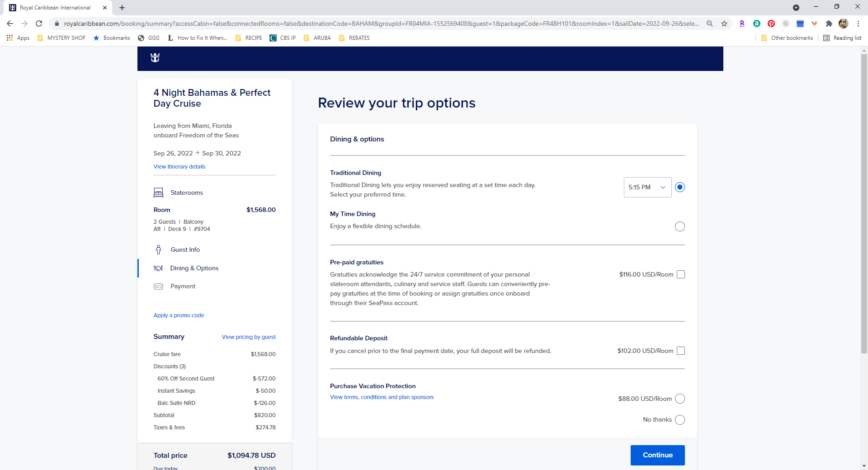This screenshot has width=868, height=470.
Task: Open the REBATES bookmark folder
Action: [354, 38]
